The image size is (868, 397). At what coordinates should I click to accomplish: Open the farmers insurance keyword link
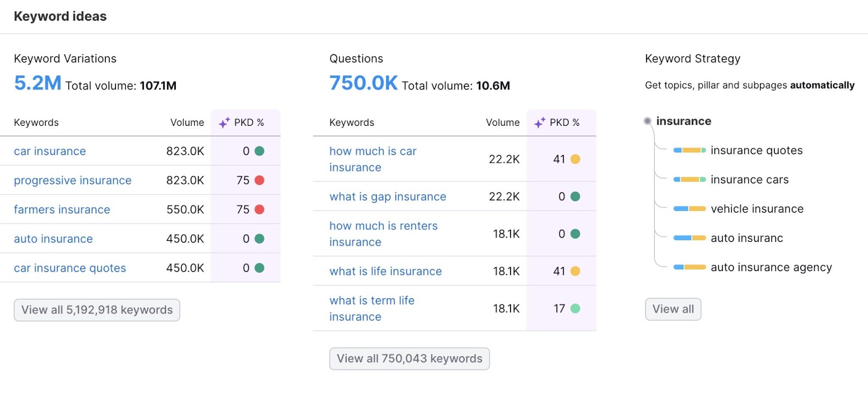62,210
